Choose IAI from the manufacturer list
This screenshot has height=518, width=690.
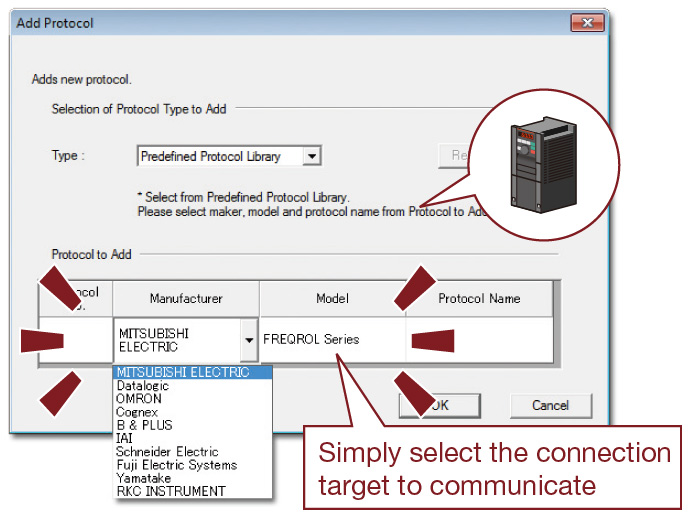(125, 438)
